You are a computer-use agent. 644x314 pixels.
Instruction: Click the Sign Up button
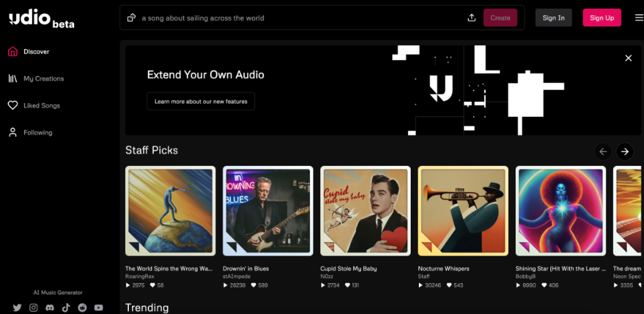pyautogui.click(x=602, y=18)
